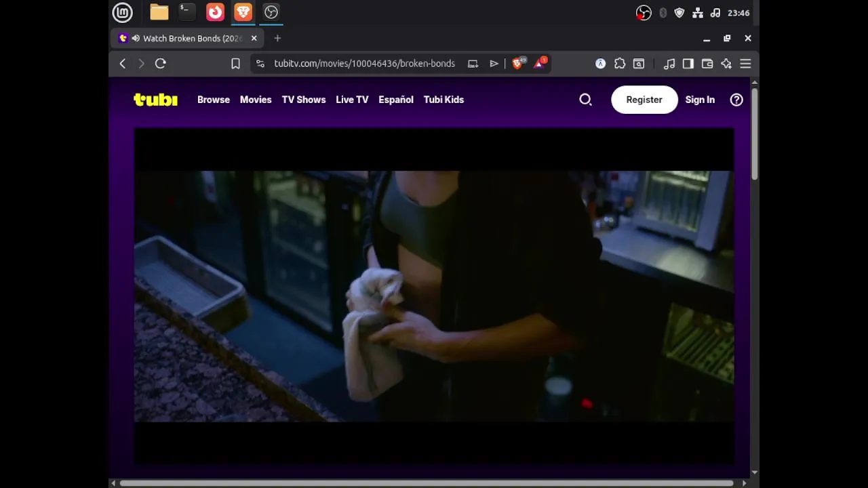Open Tubi Kids
868x488 pixels.
[x=443, y=100]
